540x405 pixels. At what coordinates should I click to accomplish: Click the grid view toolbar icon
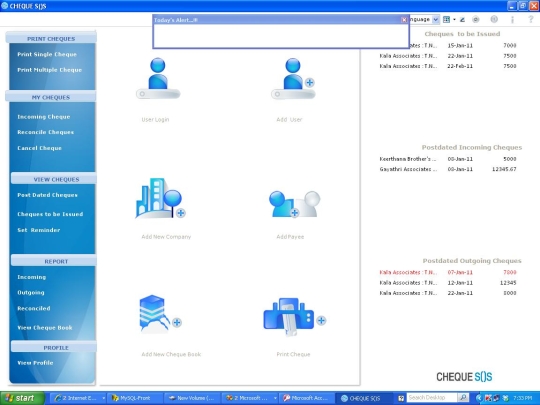click(x=446, y=20)
